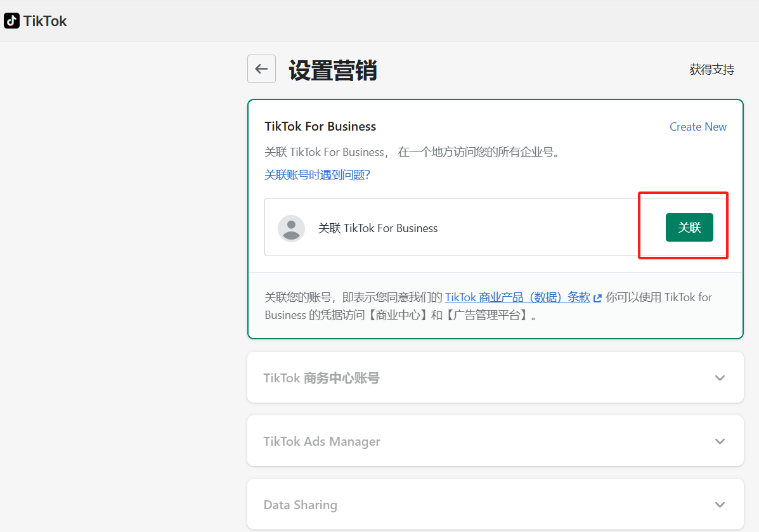Click 关联 TikTok For Business row label

[377, 228]
